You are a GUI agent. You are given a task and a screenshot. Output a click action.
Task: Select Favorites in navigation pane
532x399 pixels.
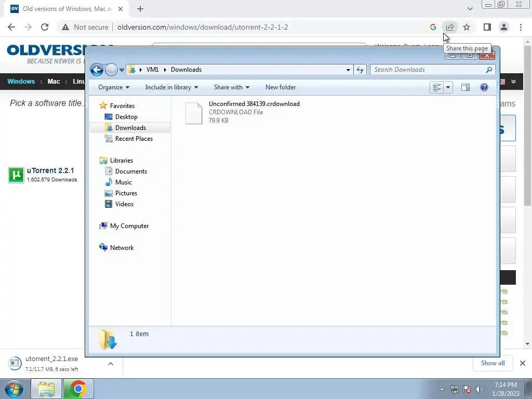tap(117, 106)
